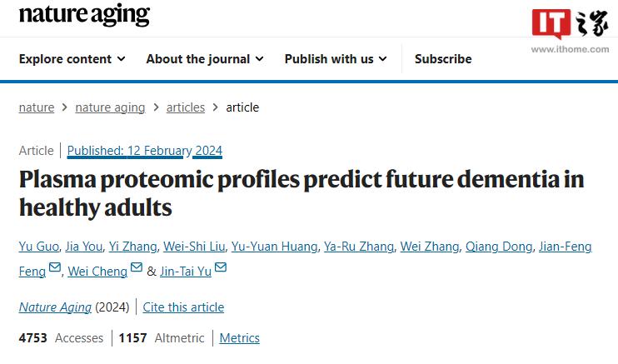Open nature aging breadcrumb link

click(110, 107)
